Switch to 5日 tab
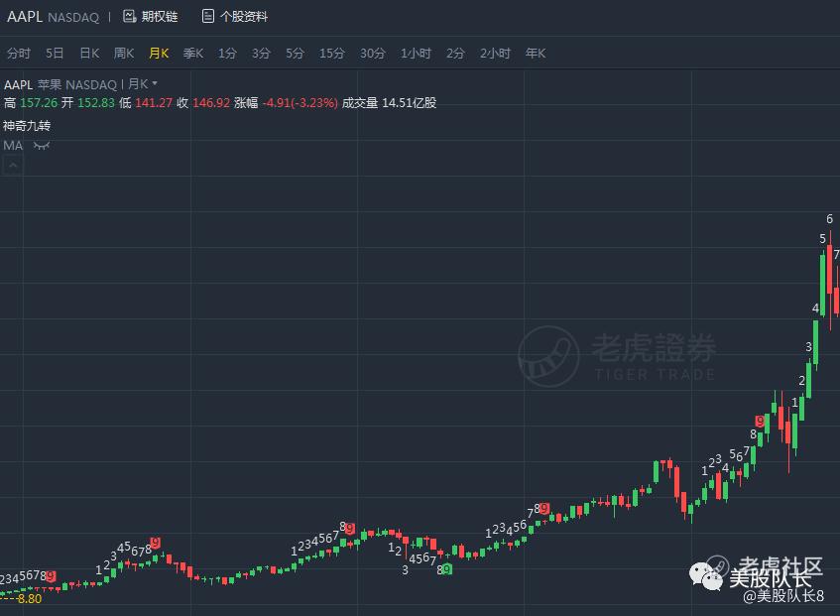Viewport: 840px width, 616px height. (x=55, y=53)
